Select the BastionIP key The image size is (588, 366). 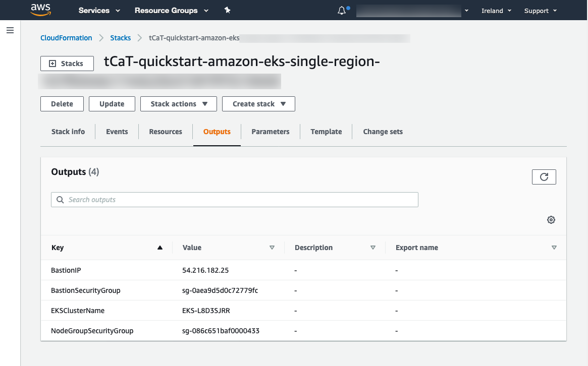(66, 270)
